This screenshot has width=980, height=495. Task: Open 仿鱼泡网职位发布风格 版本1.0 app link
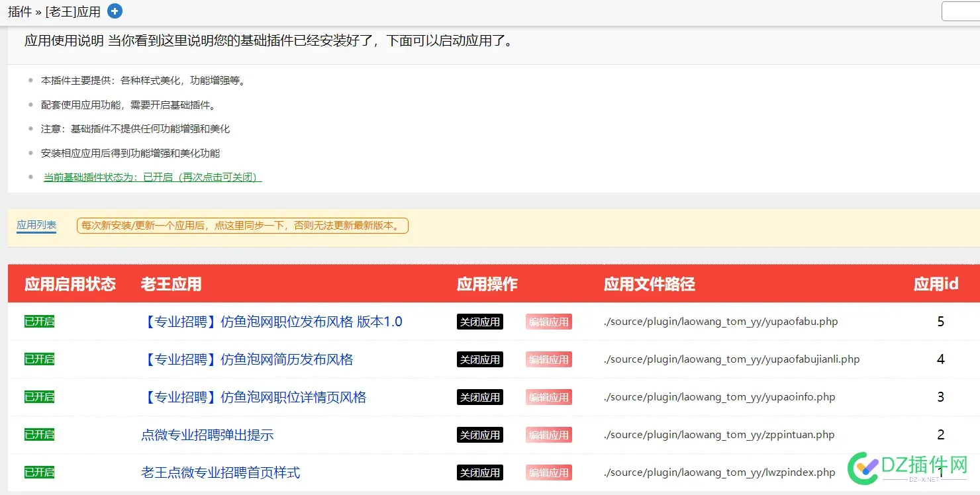pos(272,322)
